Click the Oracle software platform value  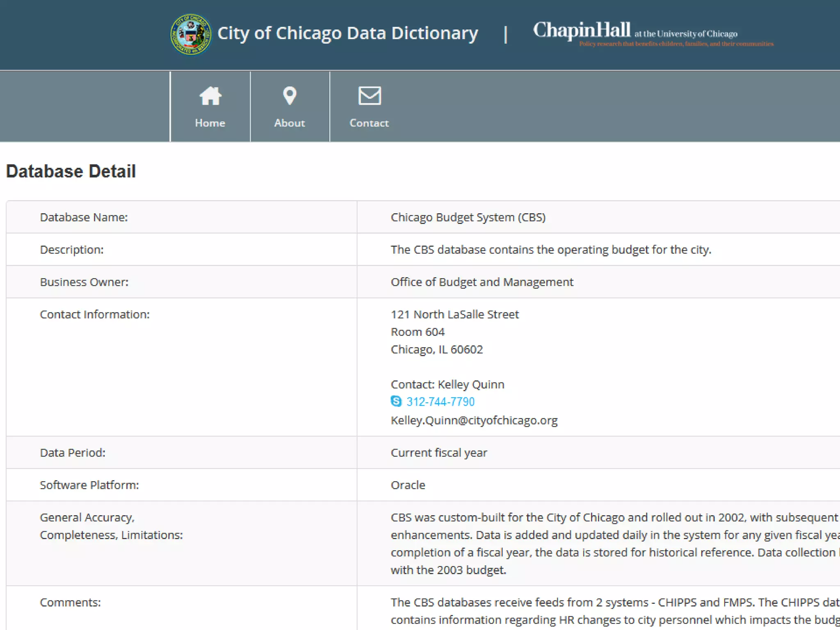click(408, 485)
